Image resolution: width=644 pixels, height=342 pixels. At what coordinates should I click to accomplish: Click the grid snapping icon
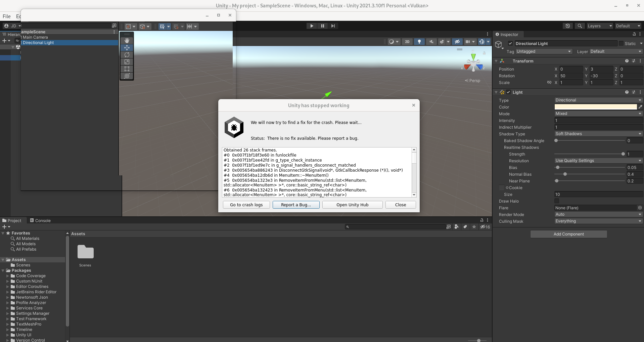click(176, 27)
